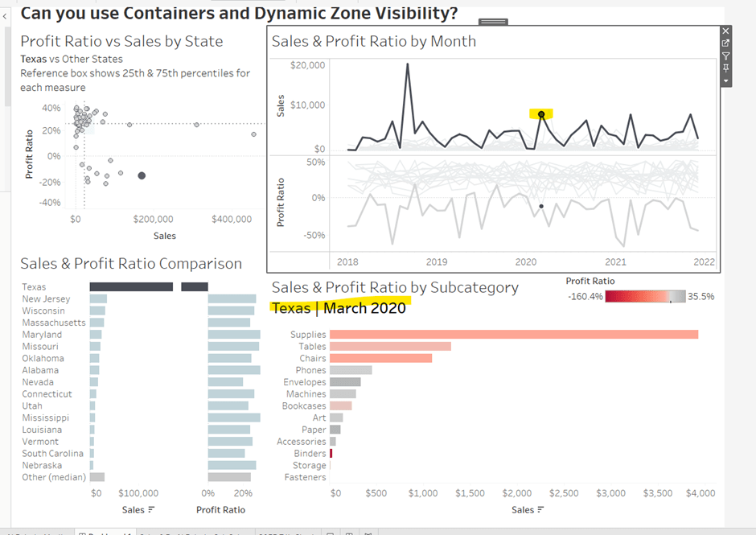Click the New Dashboard icon in tab bar
Image resolution: width=756 pixels, height=535 pixels.
pos(350,532)
